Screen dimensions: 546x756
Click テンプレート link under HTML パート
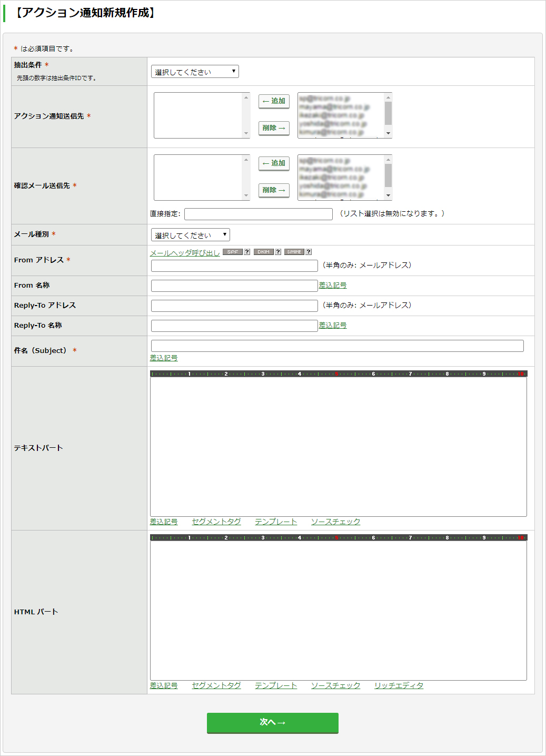pyautogui.click(x=276, y=685)
